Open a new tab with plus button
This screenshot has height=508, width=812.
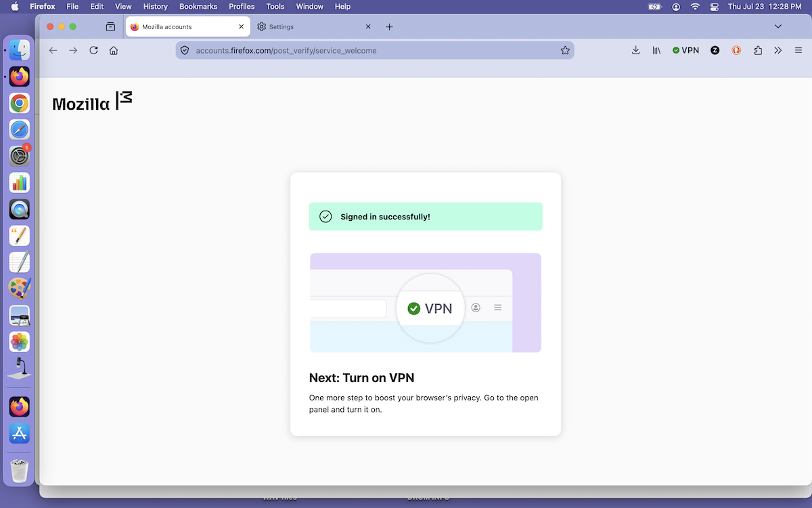389,26
